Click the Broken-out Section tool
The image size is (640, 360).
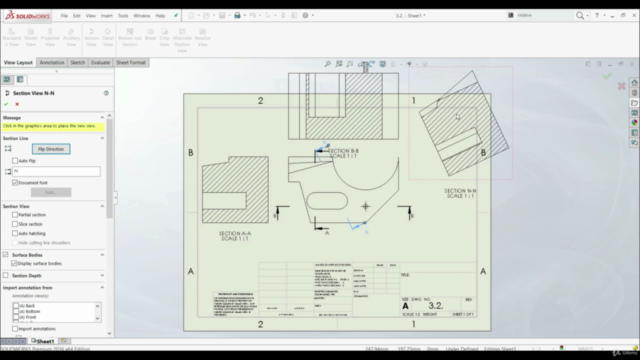pyautogui.click(x=130, y=38)
